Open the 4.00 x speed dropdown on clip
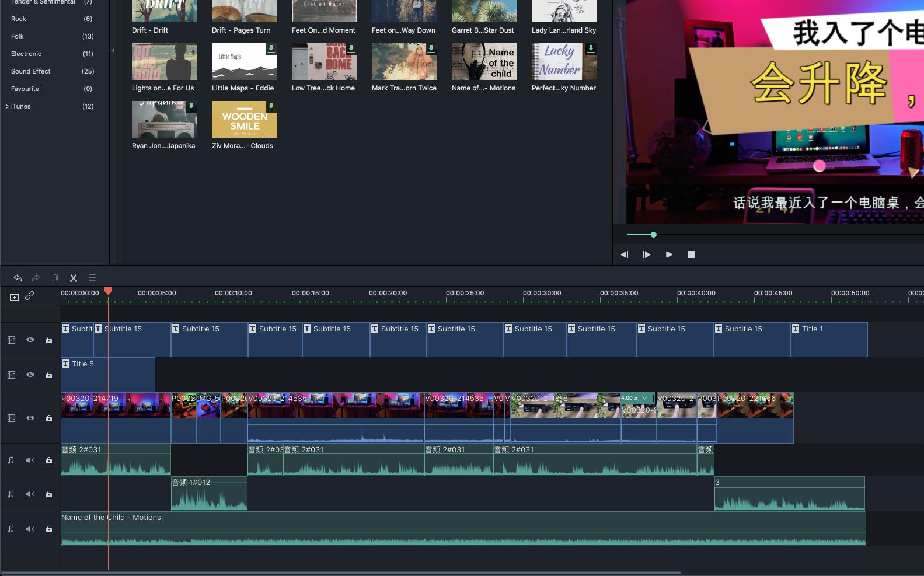This screenshot has width=924, height=576. (x=644, y=398)
